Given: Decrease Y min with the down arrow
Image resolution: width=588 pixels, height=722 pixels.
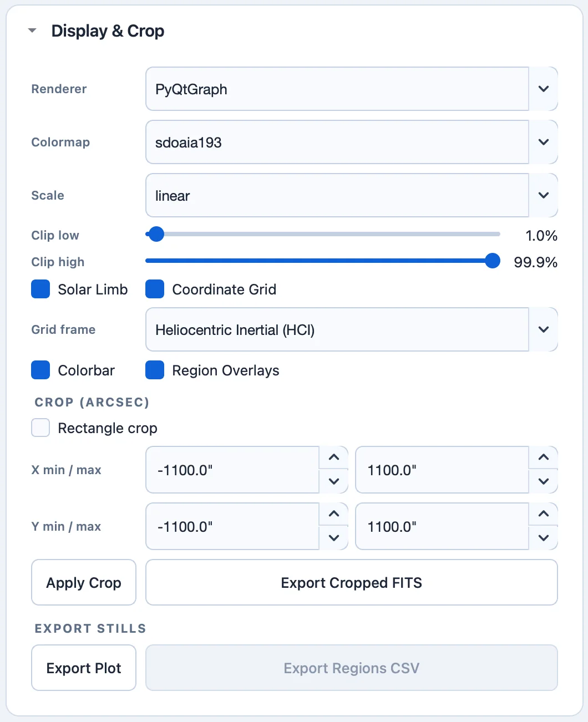Looking at the screenshot, I should [334, 538].
